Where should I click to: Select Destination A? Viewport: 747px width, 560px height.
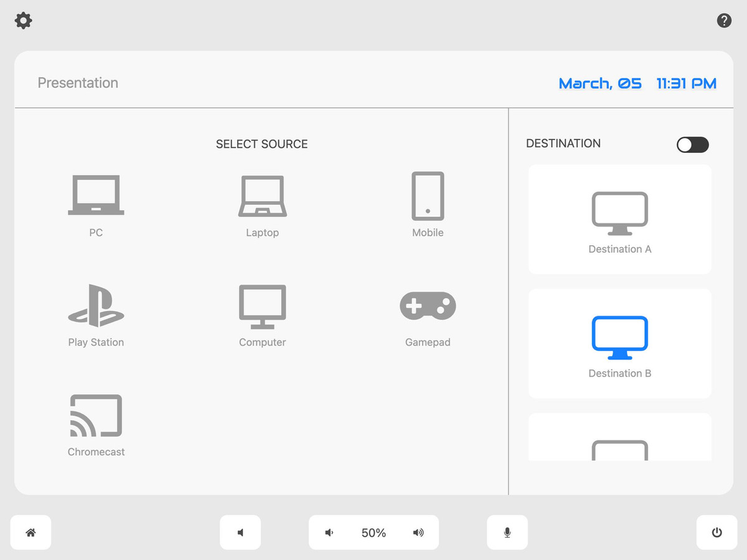point(619,219)
